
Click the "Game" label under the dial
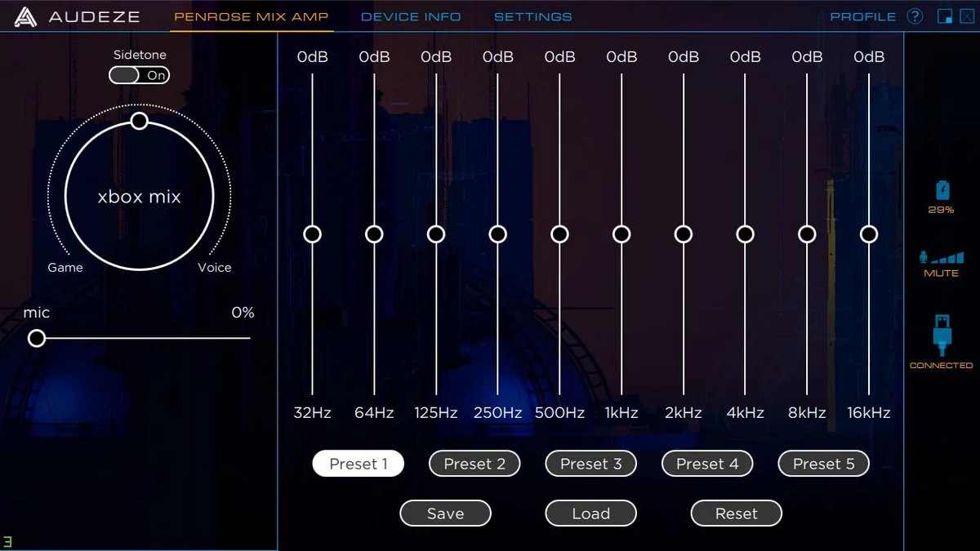65,268
